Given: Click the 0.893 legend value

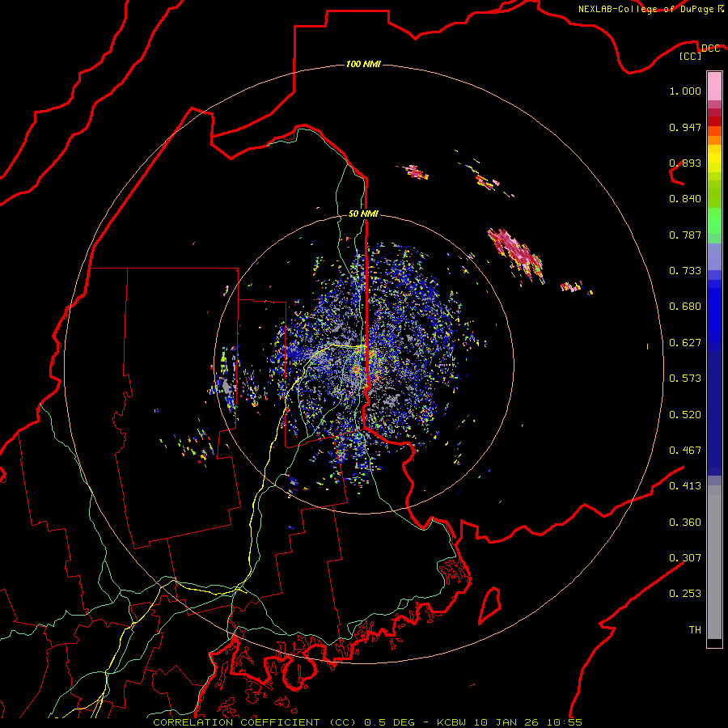Looking at the screenshot, I should click(x=685, y=163).
